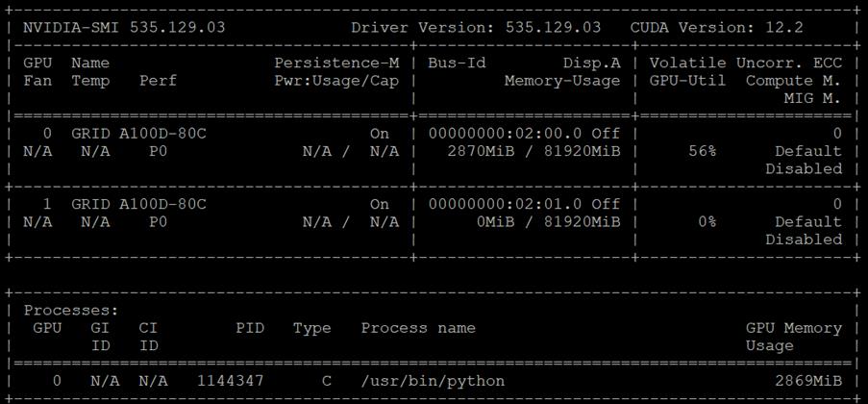Click process ID 1144347
Image resolution: width=868 pixels, height=404 pixels.
pos(231,381)
